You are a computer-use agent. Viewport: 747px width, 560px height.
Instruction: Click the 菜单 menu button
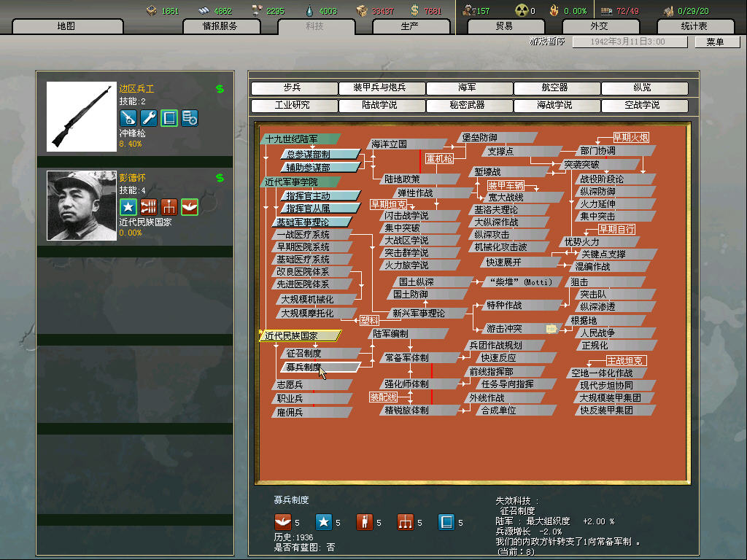(x=717, y=42)
